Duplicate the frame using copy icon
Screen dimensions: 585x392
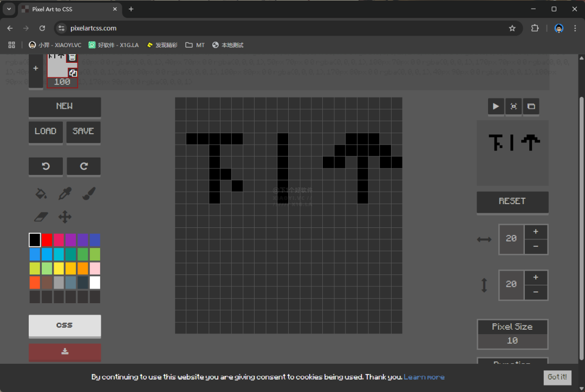73,73
